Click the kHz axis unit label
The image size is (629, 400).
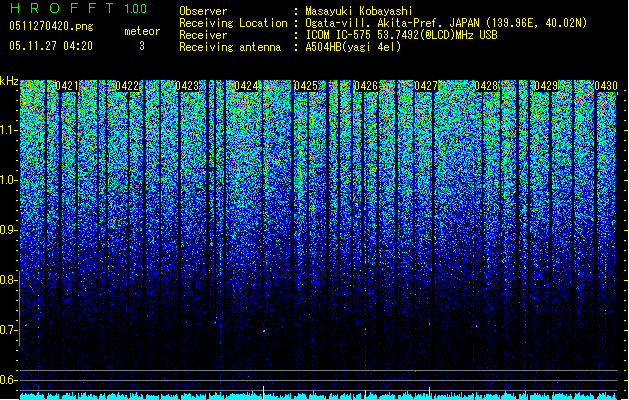pos(9,81)
